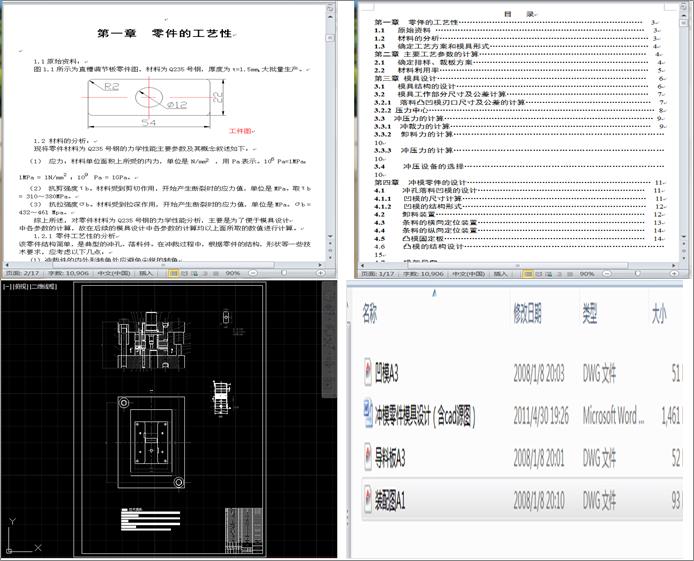The width and height of the screenshot is (694, 561).
Task: Select Print Layout view in contents Word window
Action: pyautogui.click(x=528, y=274)
